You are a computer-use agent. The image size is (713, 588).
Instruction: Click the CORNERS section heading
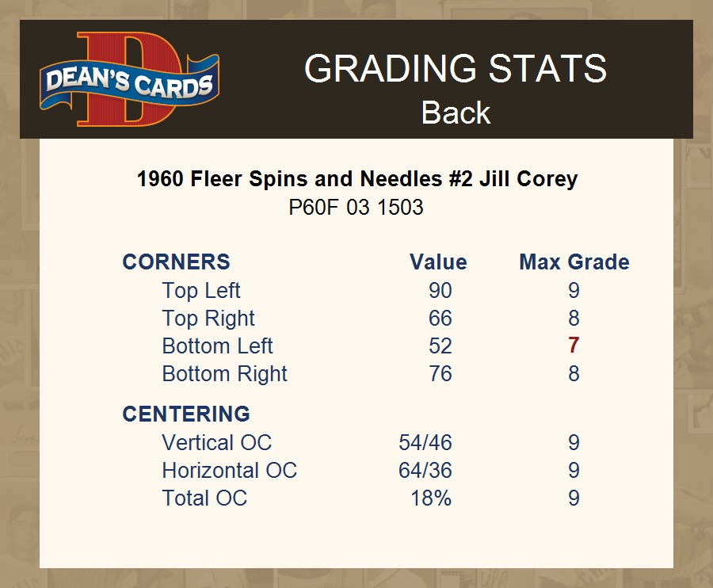point(176,262)
